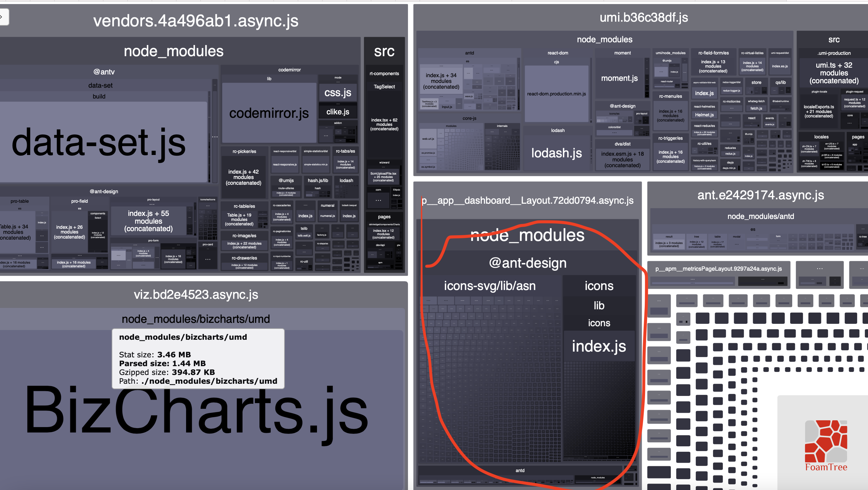Select the lodash.js block in umi bundle
This screenshot has width=868, height=490.
(x=556, y=153)
